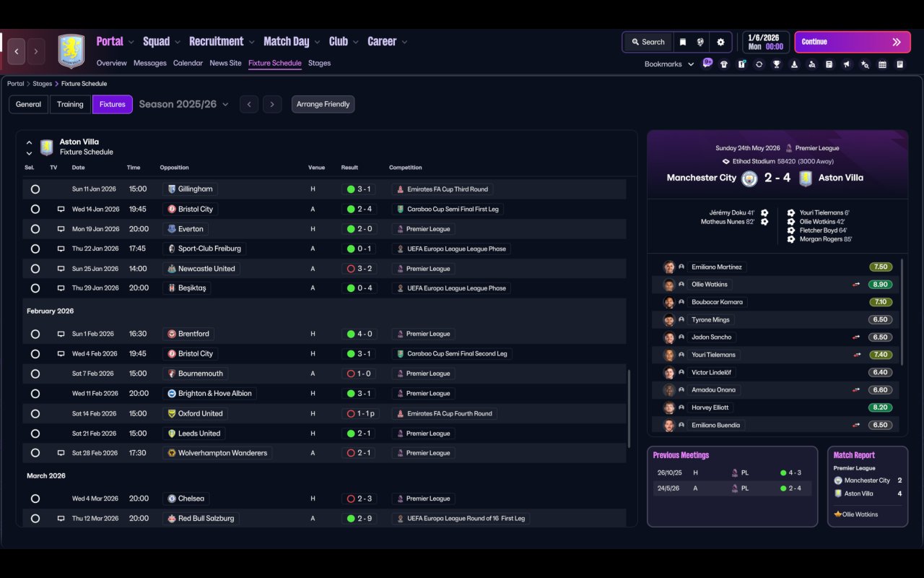This screenshot has width=924, height=578.
Task: Open the trophy competitions bookmark icon
Action: tap(777, 64)
